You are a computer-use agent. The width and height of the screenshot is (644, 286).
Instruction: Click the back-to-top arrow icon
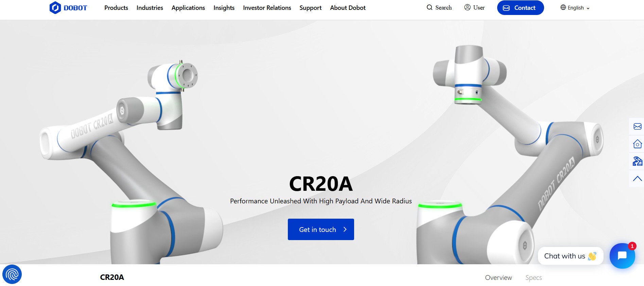637,179
